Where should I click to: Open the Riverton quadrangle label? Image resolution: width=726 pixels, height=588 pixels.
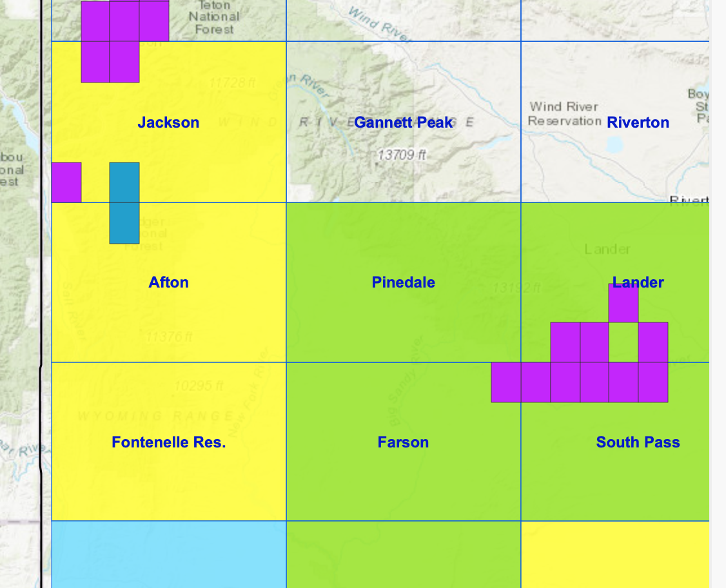pos(638,122)
